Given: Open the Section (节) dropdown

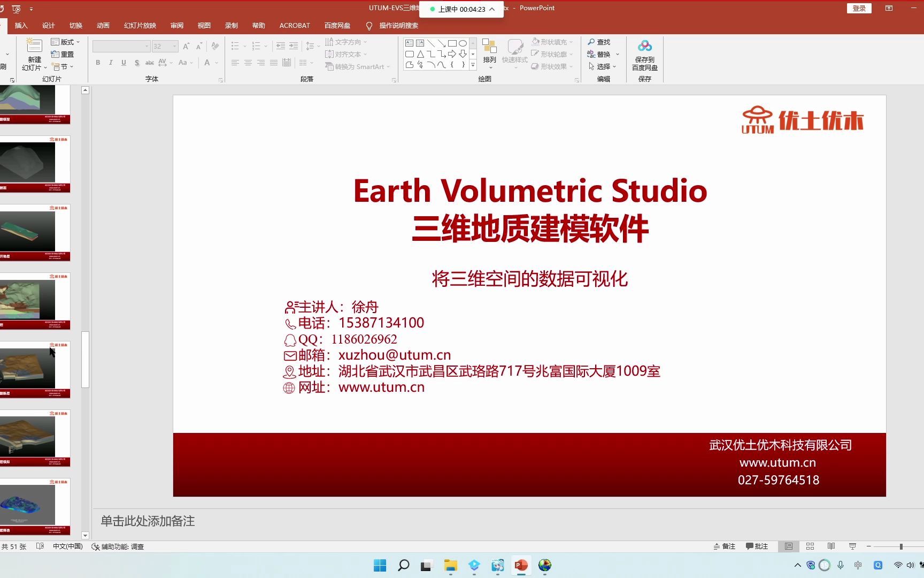Looking at the screenshot, I should click(x=63, y=66).
